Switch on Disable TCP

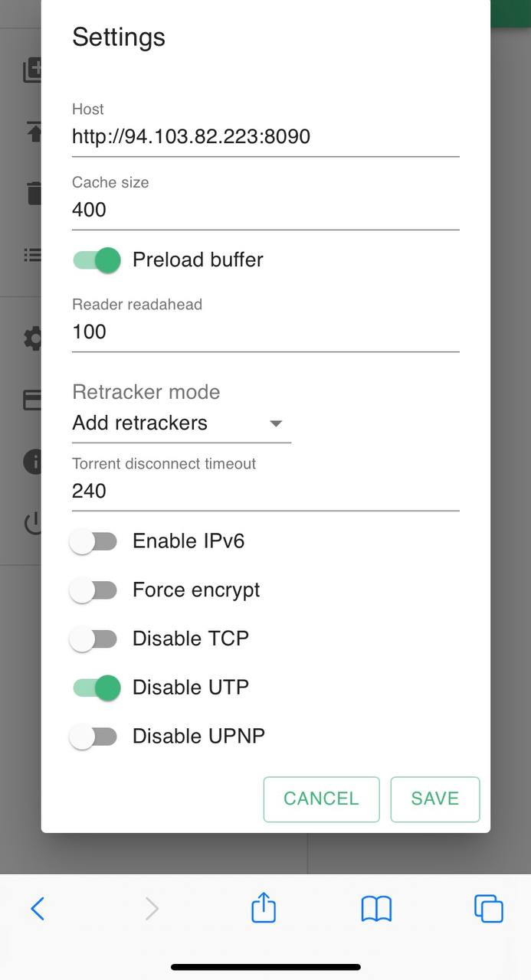tap(93, 639)
